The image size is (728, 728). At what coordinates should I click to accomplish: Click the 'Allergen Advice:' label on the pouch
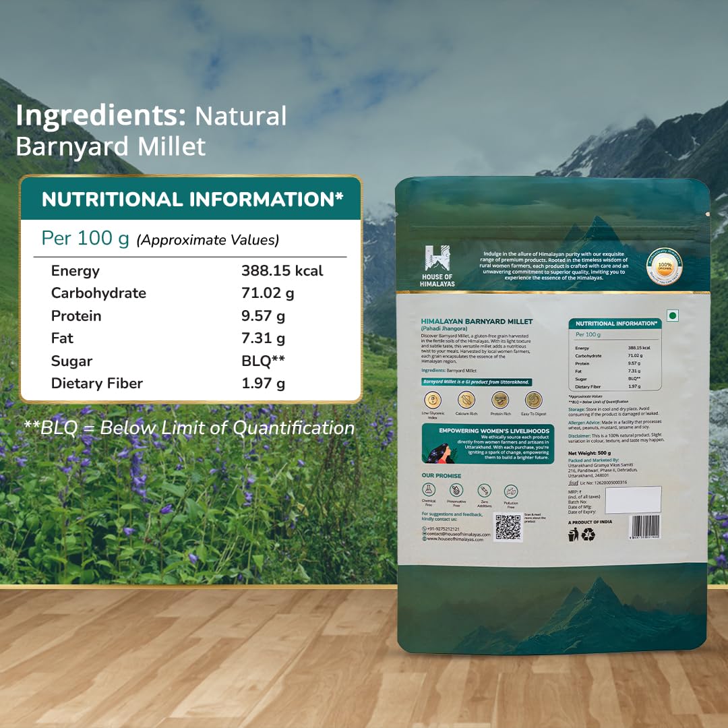584,423
